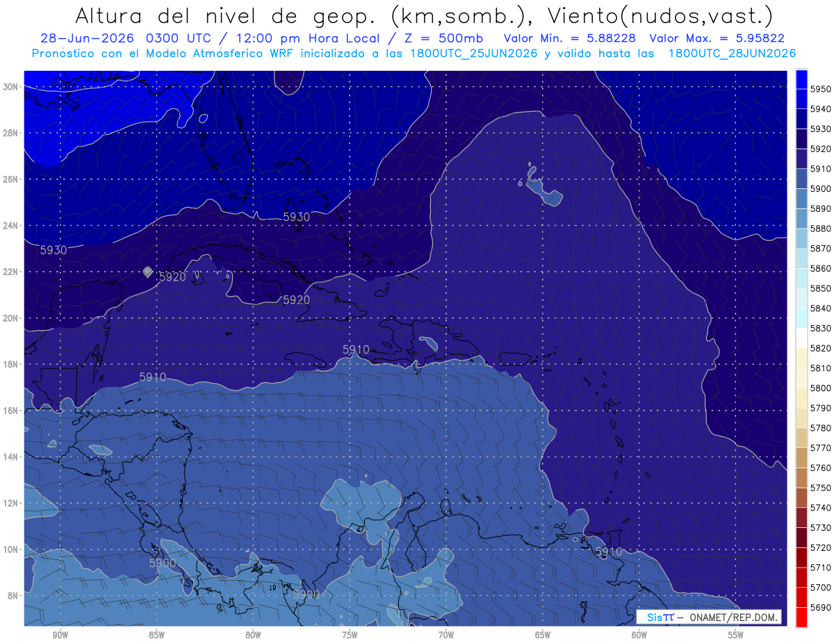Viewport: 834px width, 644px height.
Task: Click the 75W longitude axis label
Action: coord(350,636)
